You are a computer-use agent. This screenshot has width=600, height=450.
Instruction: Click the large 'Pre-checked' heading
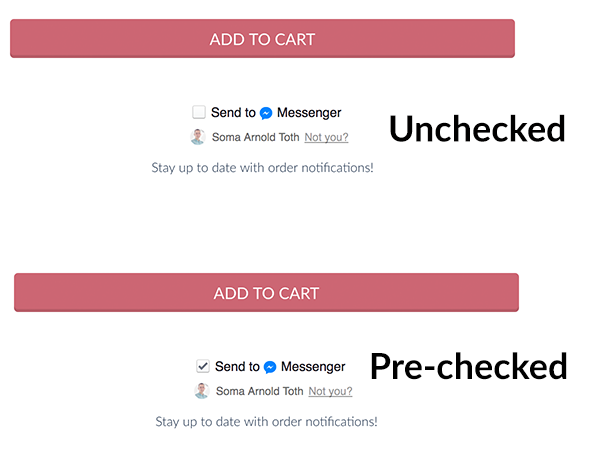469,367
